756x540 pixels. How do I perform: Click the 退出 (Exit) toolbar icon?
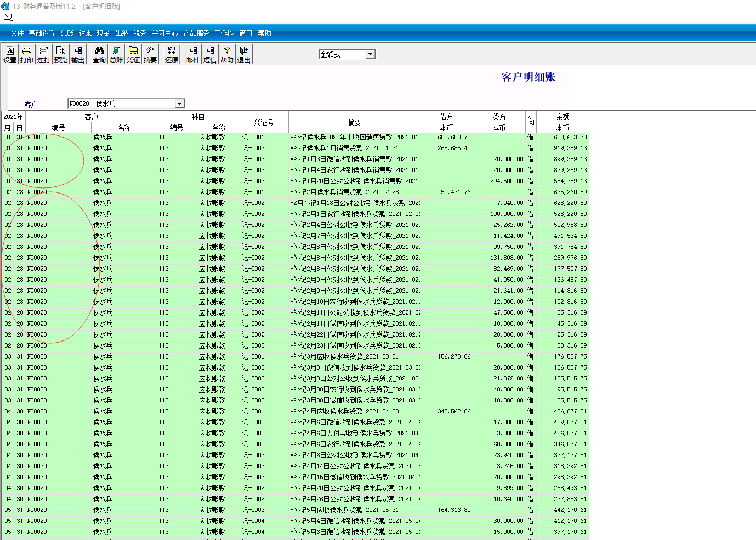244,54
